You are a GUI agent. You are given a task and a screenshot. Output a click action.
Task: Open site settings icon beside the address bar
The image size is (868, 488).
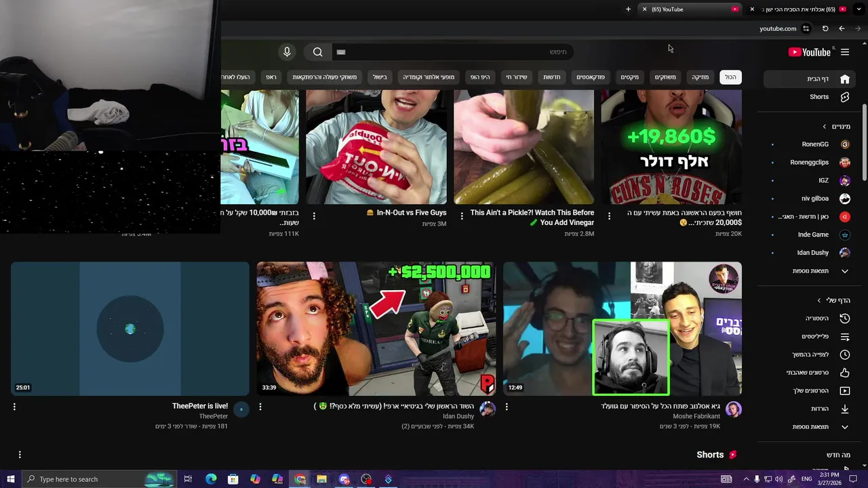click(806, 28)
